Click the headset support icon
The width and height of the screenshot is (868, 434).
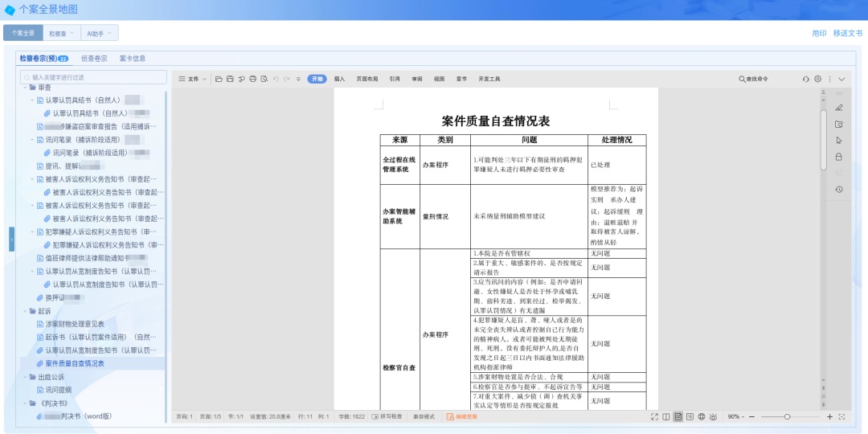pos(806,79)
